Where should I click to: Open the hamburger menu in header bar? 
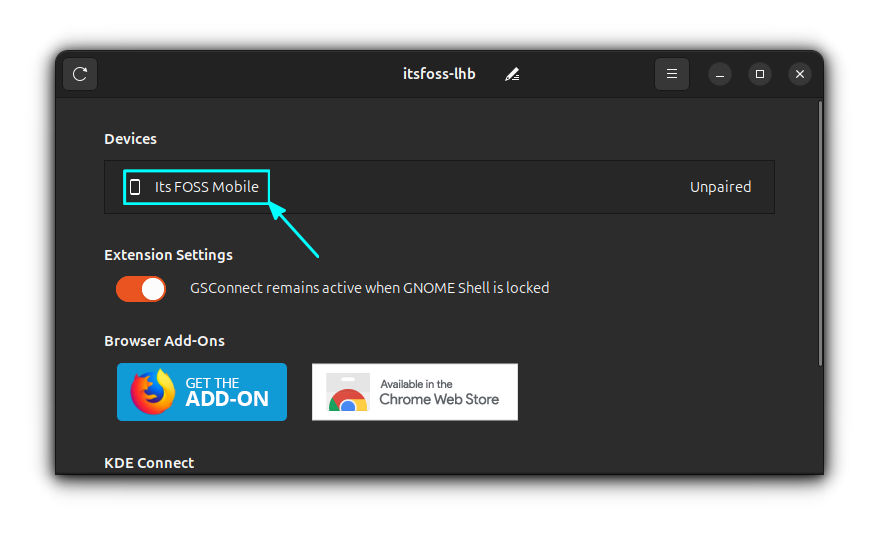tap(672, 74)
